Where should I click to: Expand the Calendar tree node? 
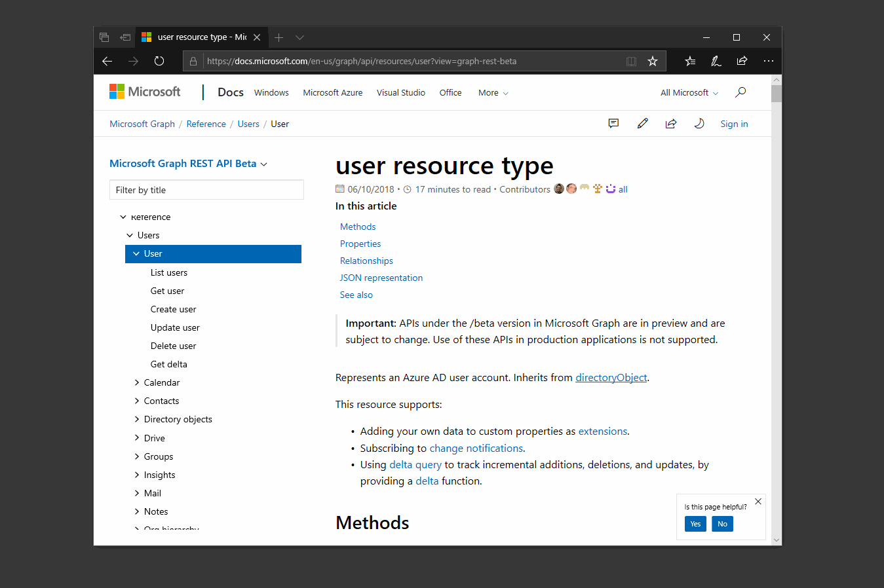click(x=137, y=382)
